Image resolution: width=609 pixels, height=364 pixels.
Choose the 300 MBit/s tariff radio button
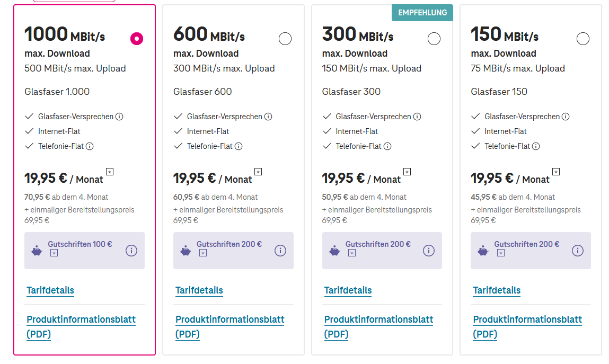434,39
